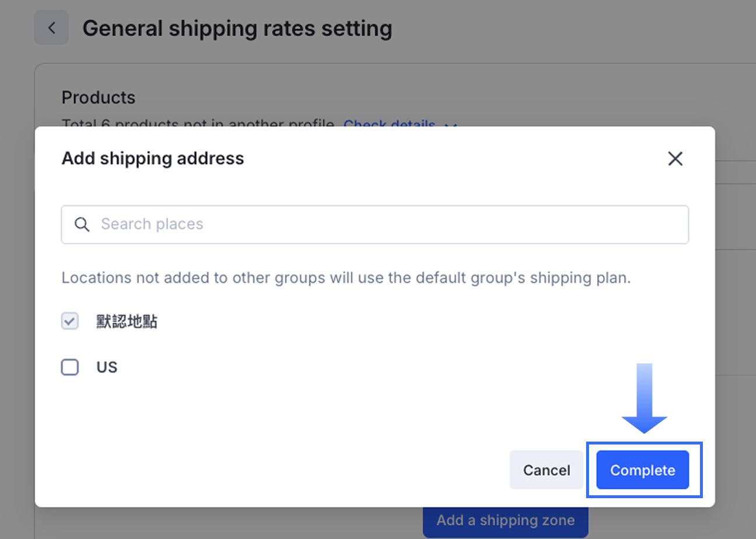
Task: Click the 默認地點 label text
Action: (x=127, y=321)
